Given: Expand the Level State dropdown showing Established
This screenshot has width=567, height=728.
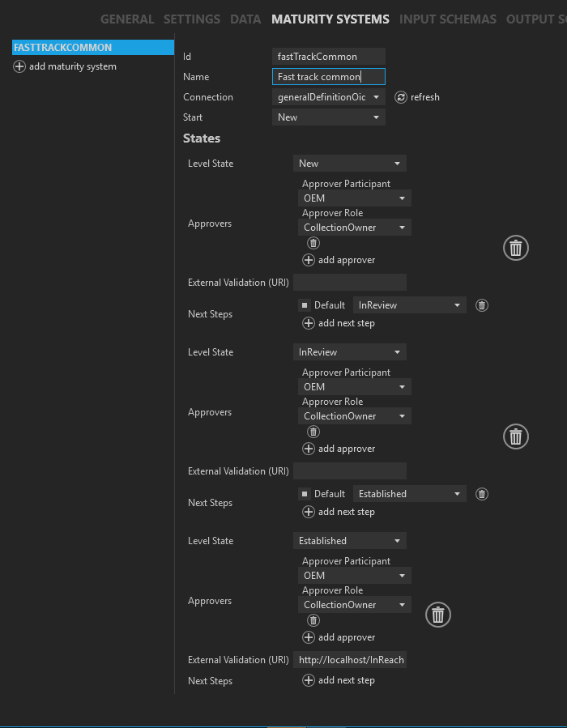Looking at the screenshot, I should click(349, 541).
